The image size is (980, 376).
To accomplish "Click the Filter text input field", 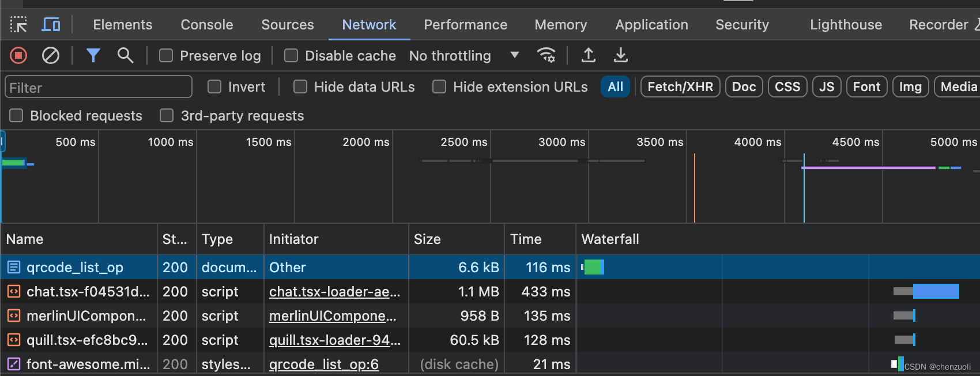I will click(x=99, y=88).
